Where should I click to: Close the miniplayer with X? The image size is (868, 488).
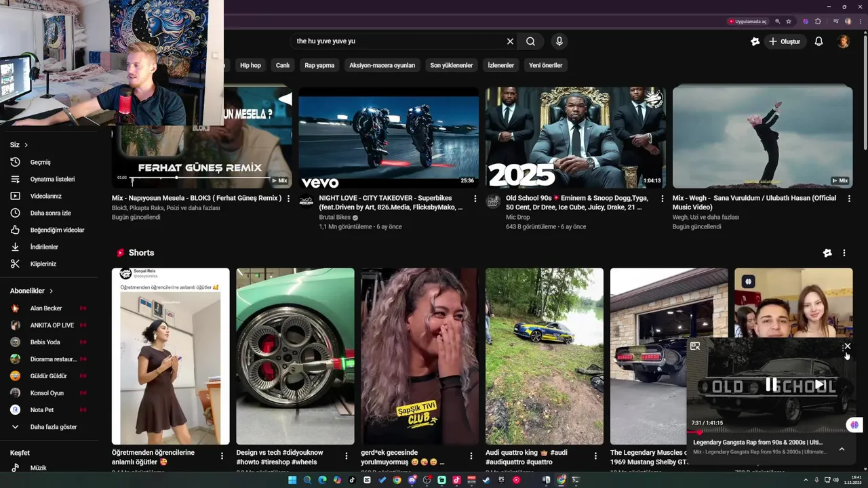click(x=847, y=346)
